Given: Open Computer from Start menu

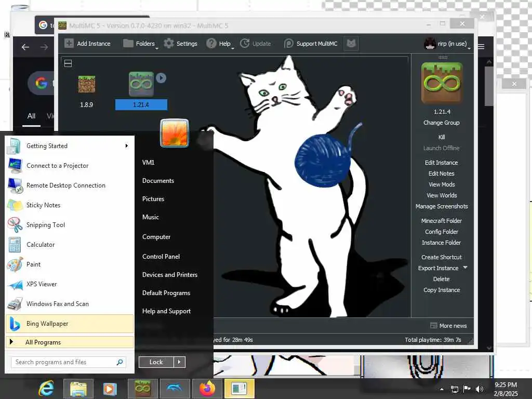Looking at the screenshot, I should pyautogui.click(x=156, y=237).
